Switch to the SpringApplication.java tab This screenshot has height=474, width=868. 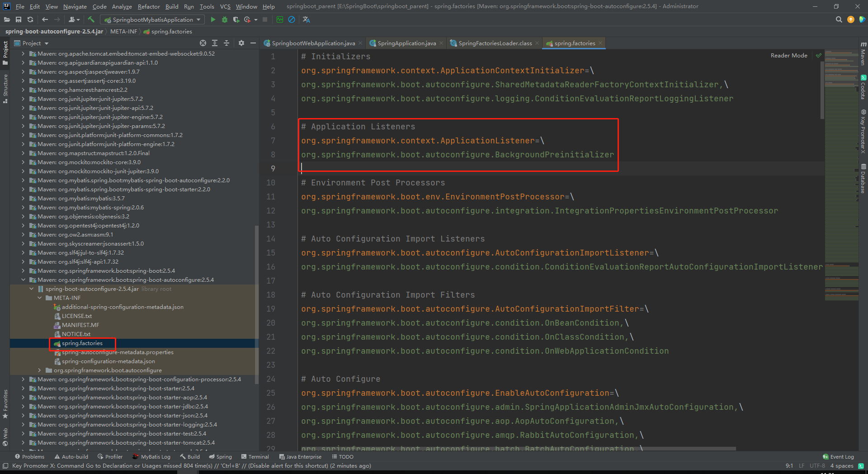pyautogui.click(x=406, y=43)
